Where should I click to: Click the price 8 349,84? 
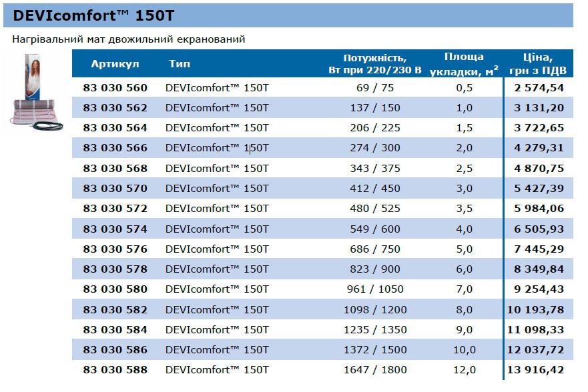[539, 269]
